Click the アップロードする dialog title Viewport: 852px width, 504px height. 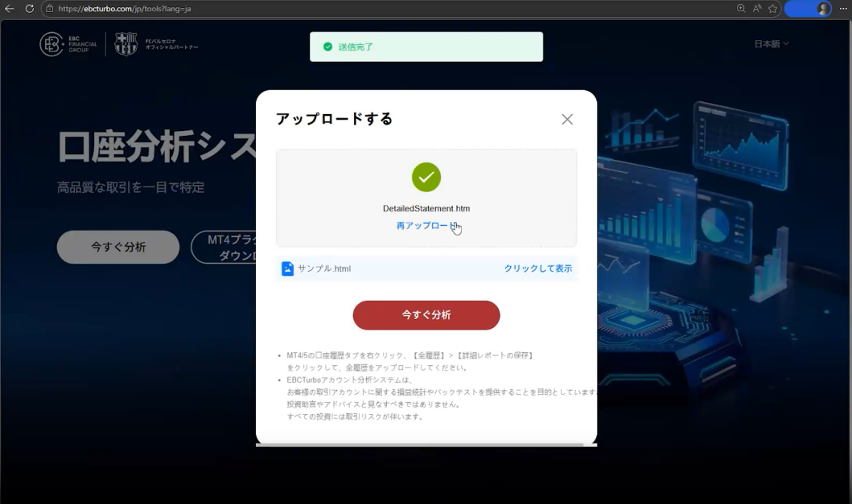(x=334, y=119)
